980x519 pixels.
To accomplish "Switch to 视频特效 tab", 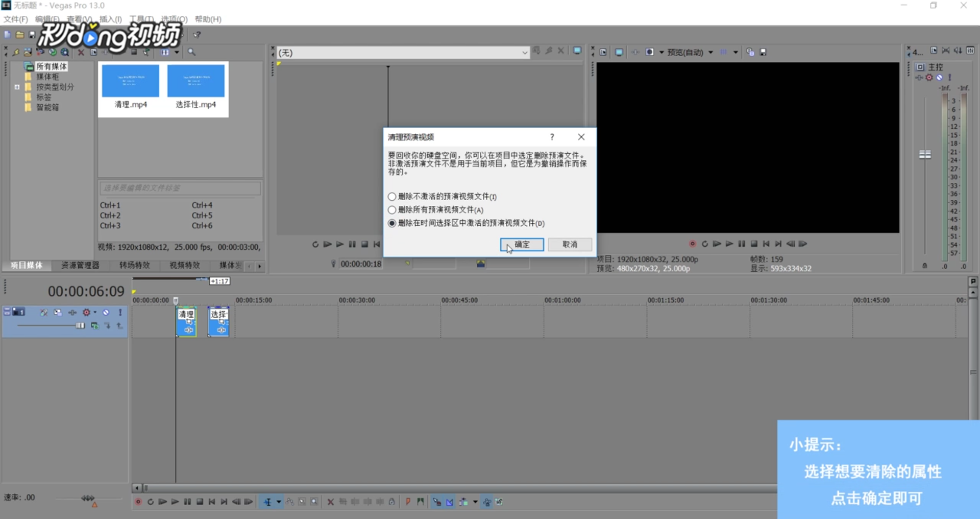I will [184, 266].
